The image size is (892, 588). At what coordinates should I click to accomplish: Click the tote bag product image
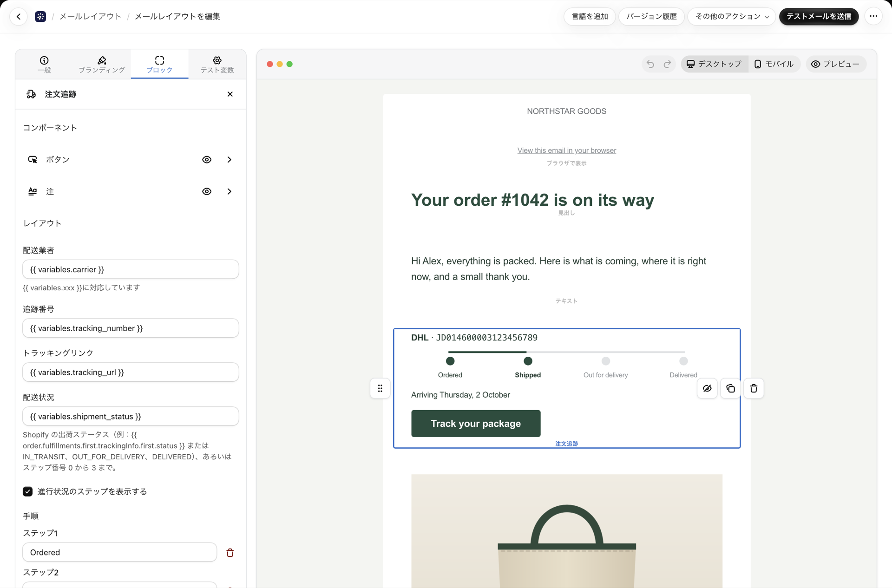pyautogui.click(x=567, y=531)
